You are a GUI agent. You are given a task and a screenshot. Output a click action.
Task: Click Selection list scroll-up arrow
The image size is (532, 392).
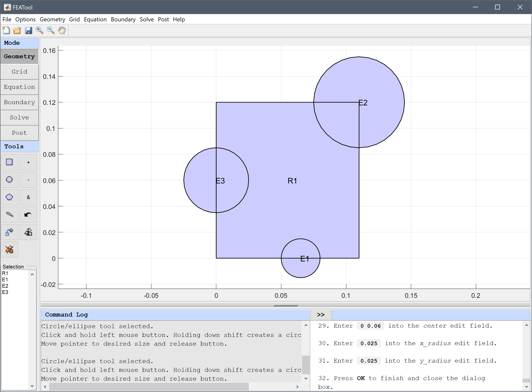[x=32, y=274]
